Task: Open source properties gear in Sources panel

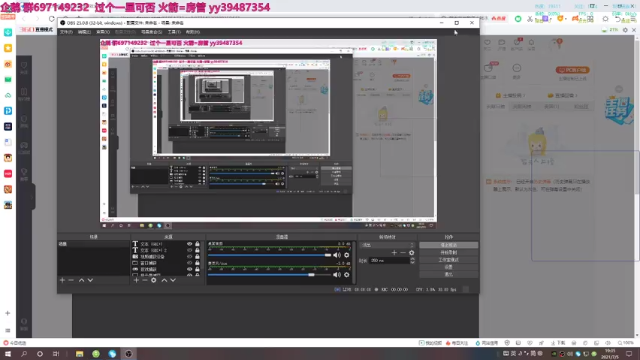Action: click(x=153, y=280)
